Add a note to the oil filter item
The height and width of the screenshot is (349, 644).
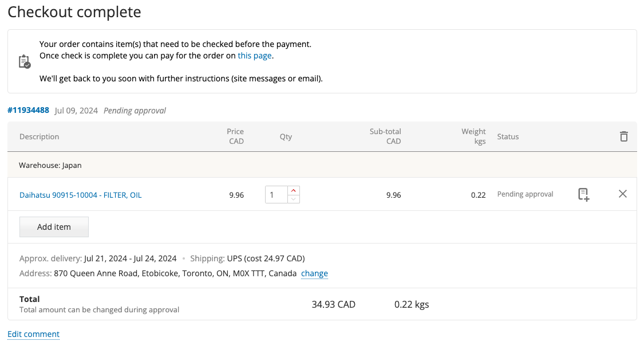point(583,194)
